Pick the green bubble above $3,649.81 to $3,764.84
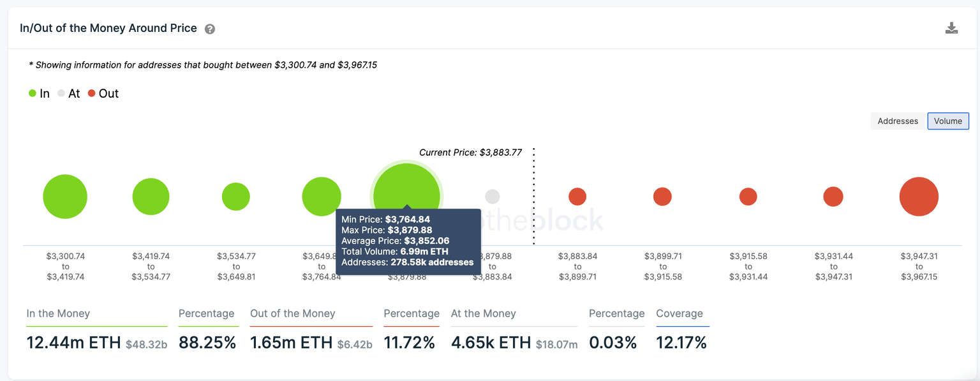The image size is (980, 381). 322,197
